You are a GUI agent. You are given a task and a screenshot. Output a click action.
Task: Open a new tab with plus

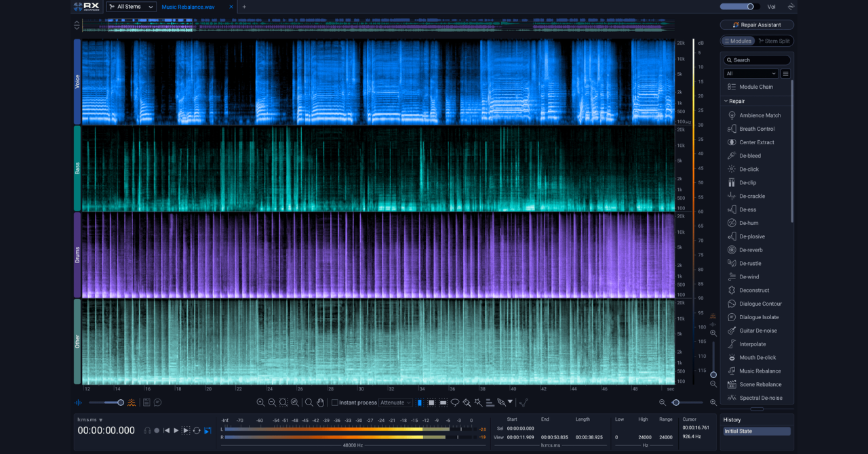[x=244, y=7]
